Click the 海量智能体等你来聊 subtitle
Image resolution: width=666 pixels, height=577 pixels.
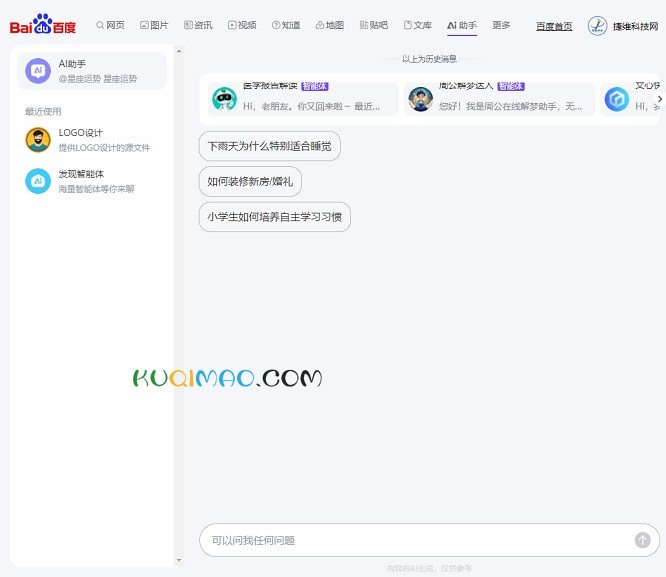(x=96, y=189)
